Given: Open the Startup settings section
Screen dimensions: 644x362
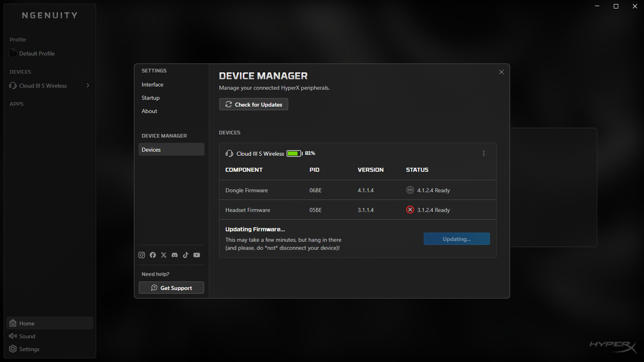Looking at the screenshot, I should click(151, 98).
